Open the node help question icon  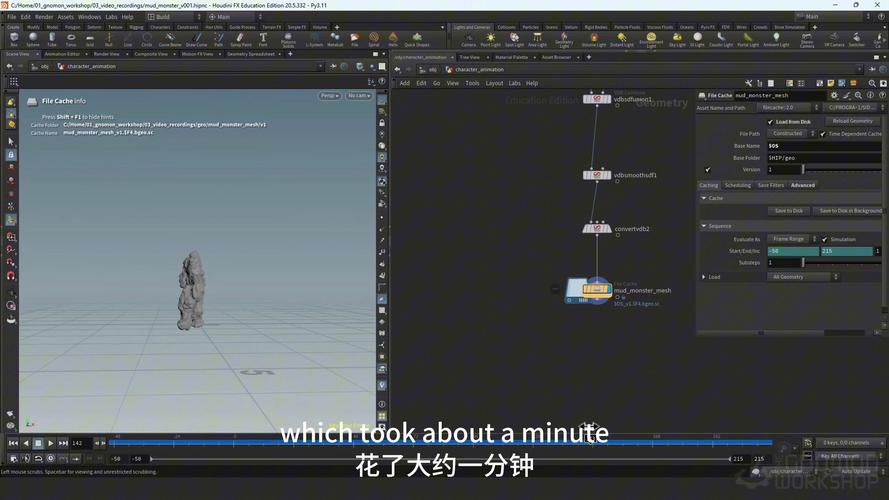click(882, 95)
